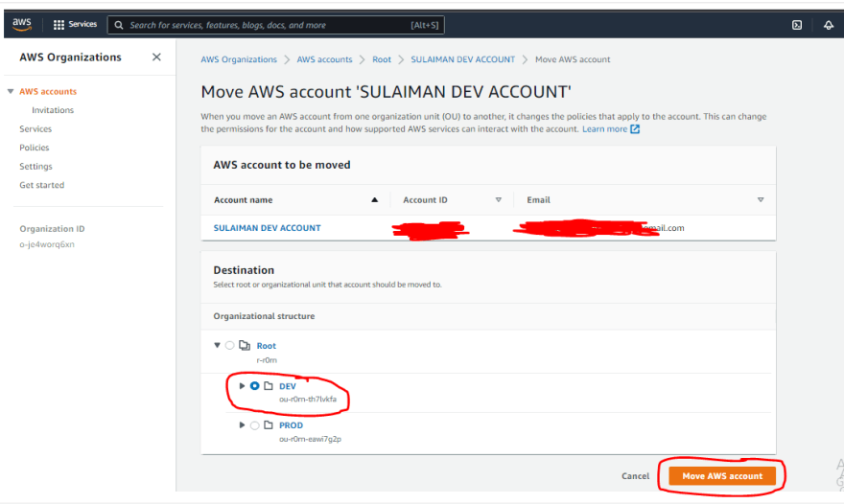
Task: Open Get started in sidebar
Action: (x=42, y=185)
